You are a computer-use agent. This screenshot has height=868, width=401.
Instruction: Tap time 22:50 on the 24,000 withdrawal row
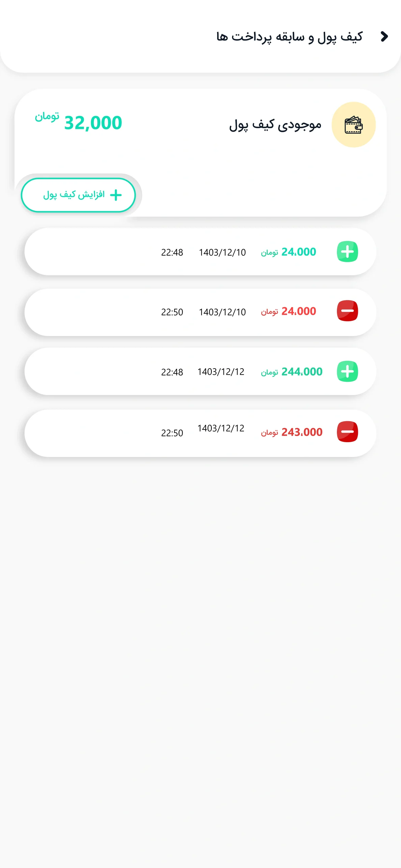[x=172, y=312]
